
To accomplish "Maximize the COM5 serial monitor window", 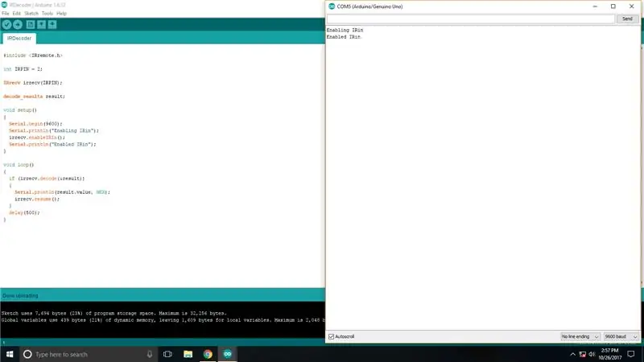I will click(x=613, y=6).
